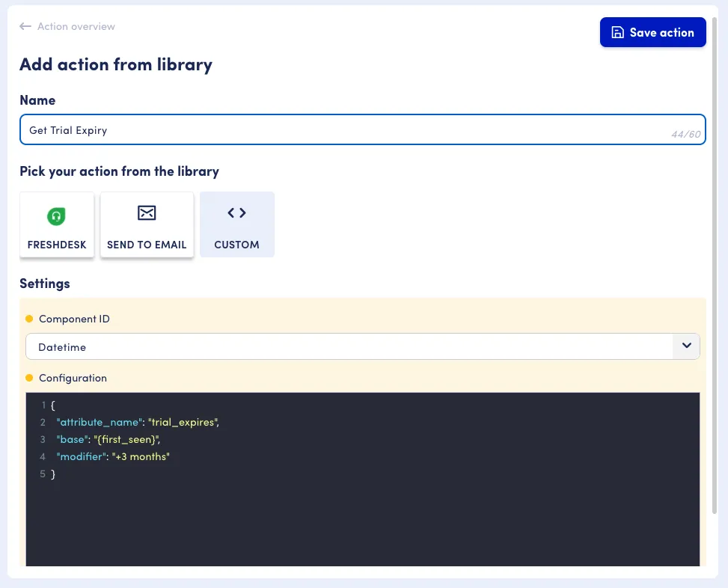728x588 pixels.
Task: Click the 44/60 character counter
Action: [686, 134]
